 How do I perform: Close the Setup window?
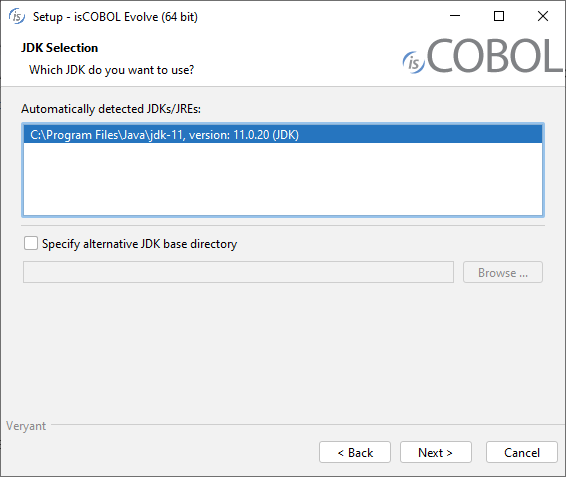click(x=543, y=16)
